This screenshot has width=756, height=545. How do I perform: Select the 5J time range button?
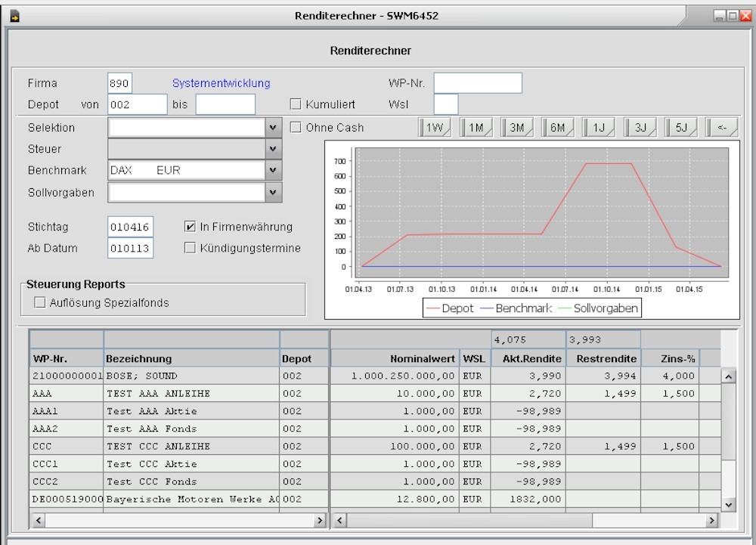(680, 128)
